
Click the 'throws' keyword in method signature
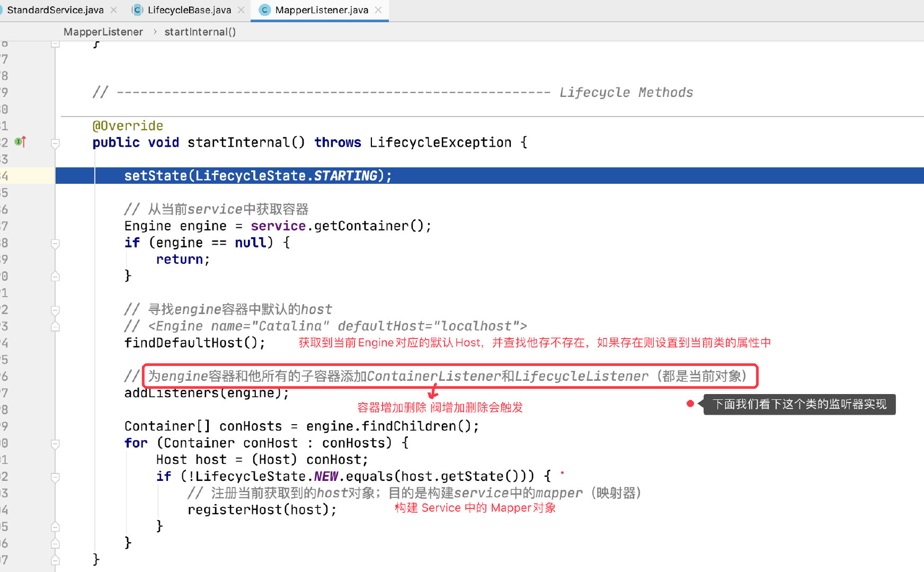[x=337, y=142]
